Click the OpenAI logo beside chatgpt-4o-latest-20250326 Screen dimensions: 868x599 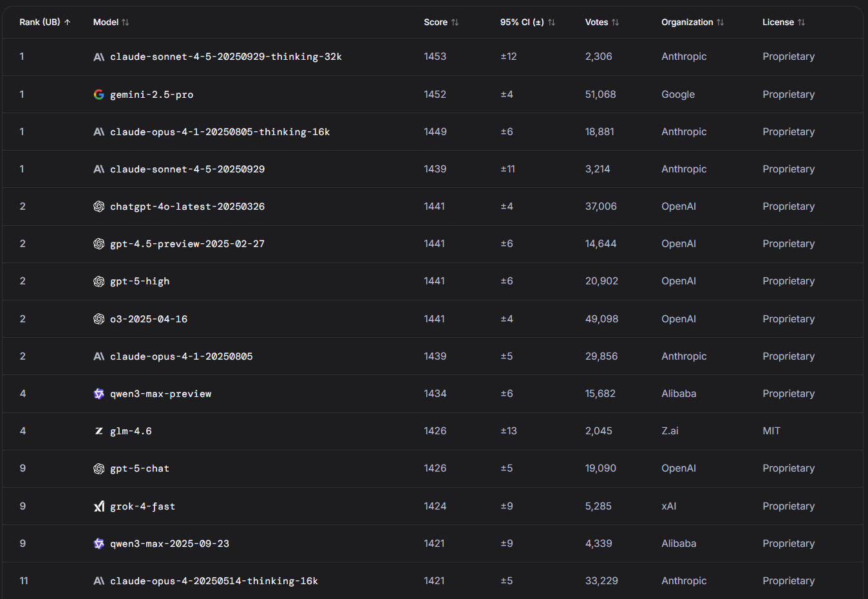pyautogui.click(x=99, y=207)
